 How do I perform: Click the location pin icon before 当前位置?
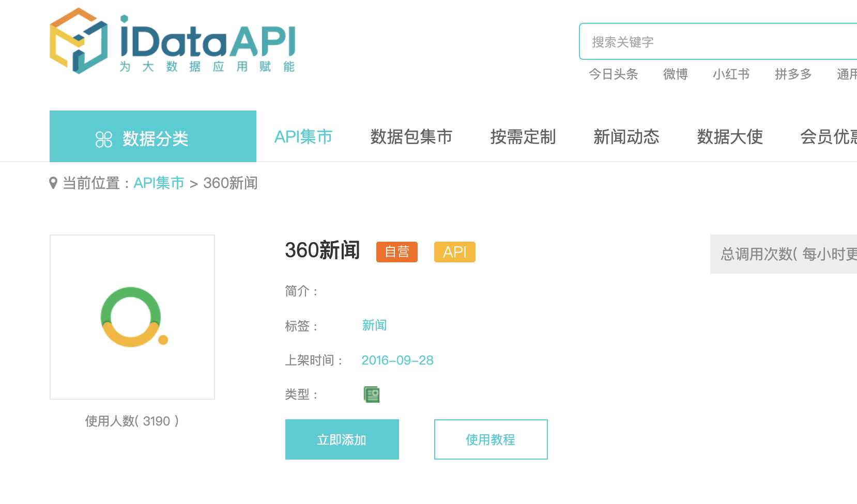[x=53, y=183]
